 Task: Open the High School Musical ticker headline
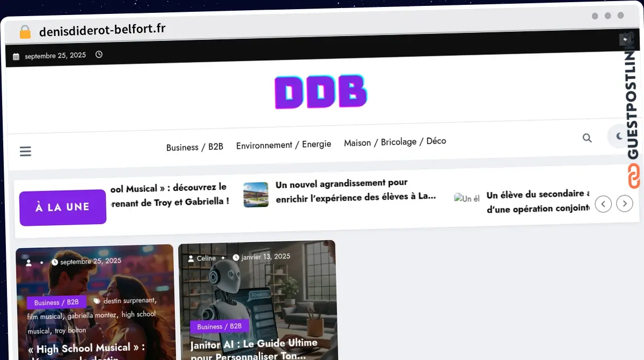(x=170, y=195)
